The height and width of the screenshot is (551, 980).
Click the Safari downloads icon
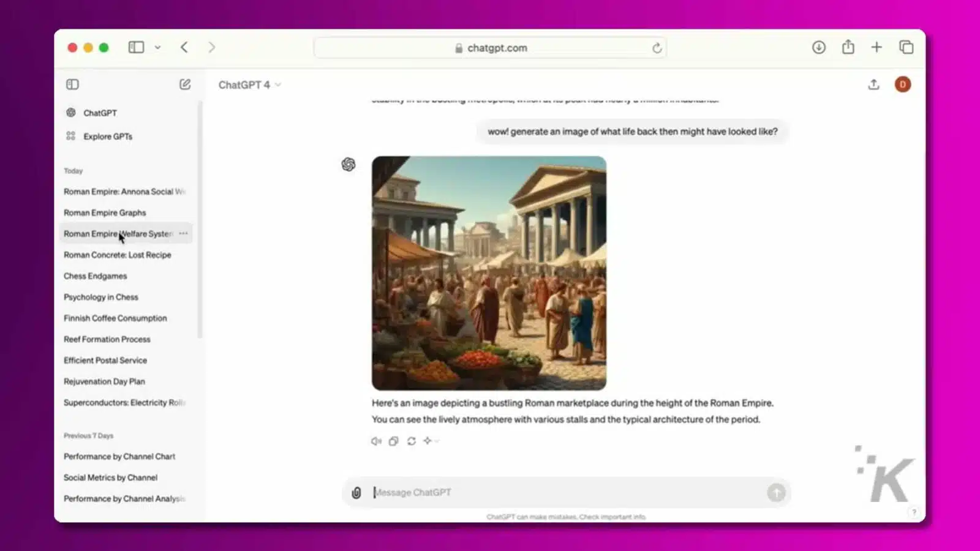[819, 47]
